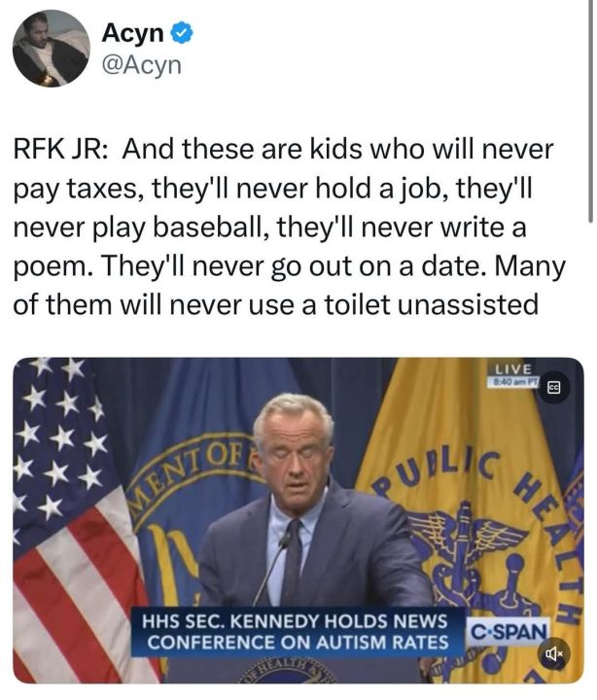Click the "toilet unassisted" tweet text line
Viewport: 597px width, 700px height.
click(389, 304)
